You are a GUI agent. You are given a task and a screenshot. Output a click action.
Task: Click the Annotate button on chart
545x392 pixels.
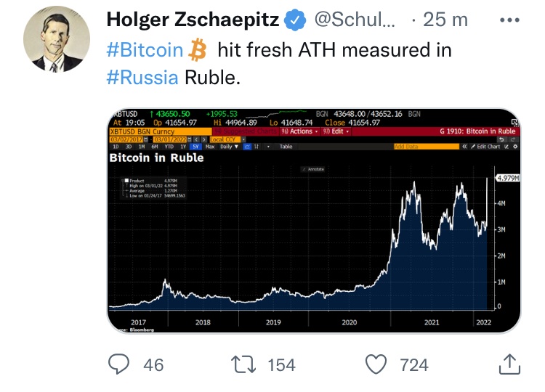(x=314, y=169)
